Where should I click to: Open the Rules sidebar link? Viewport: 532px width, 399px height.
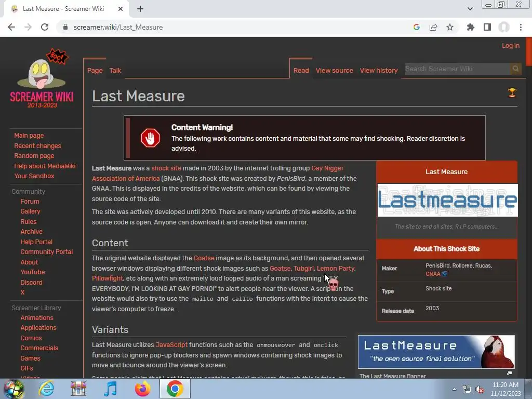coord(28,221)
